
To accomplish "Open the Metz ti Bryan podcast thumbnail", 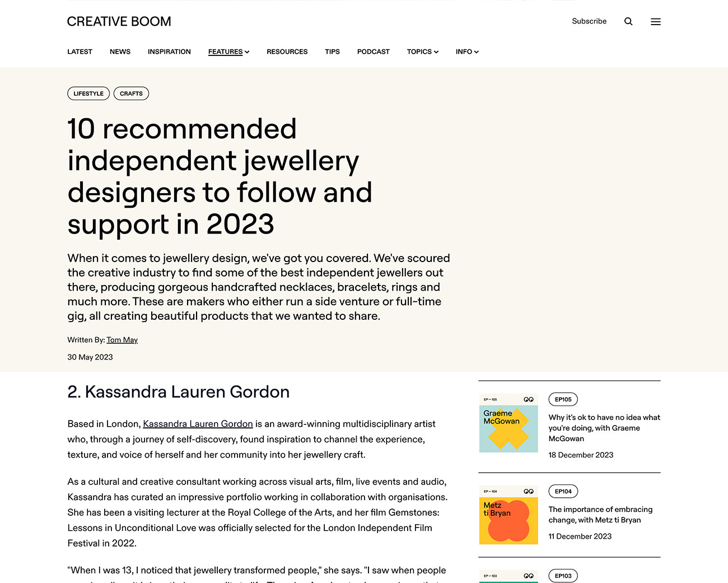I will click(x=508, y=515).
